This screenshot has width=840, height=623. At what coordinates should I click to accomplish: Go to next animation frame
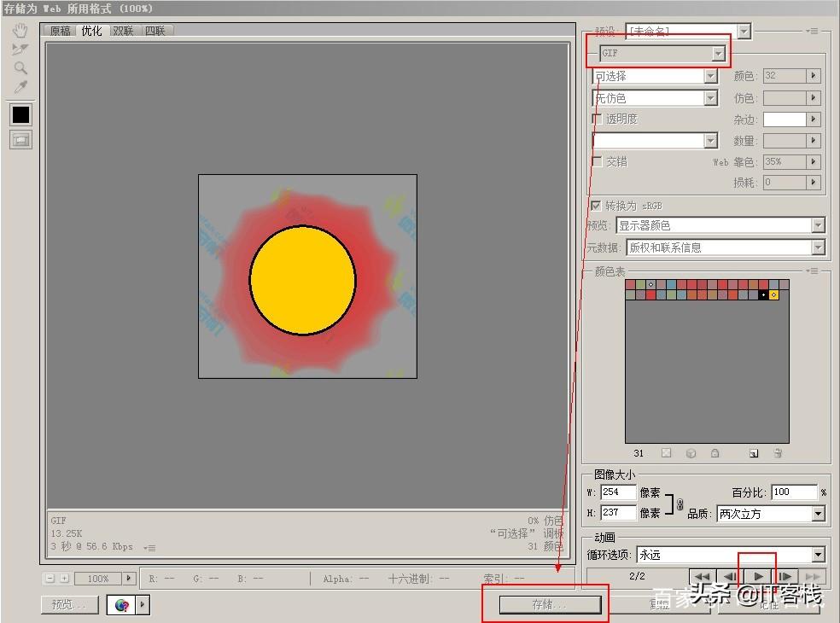click(785, 576)
